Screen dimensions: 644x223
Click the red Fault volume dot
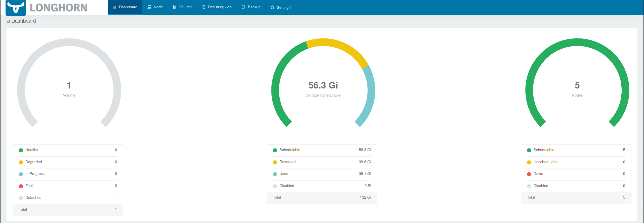click(x=21, y=186)
